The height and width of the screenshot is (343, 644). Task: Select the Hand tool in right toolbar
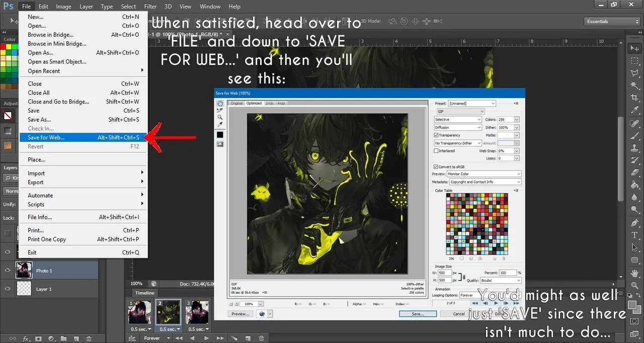[634, 273]
